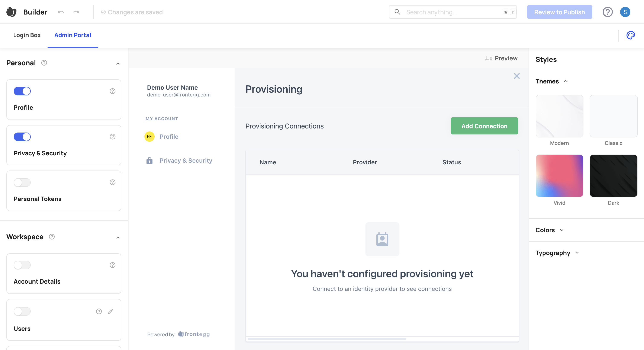Turn on the Account Details toggle
Image resolution: width=644 pixels, height=350 pixels.
tap(22, 265)
